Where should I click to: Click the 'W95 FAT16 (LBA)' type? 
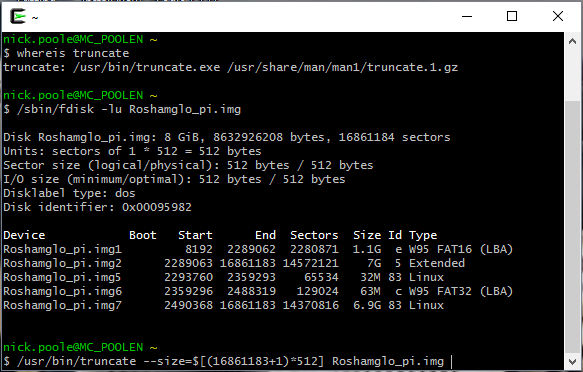(461, 249)
